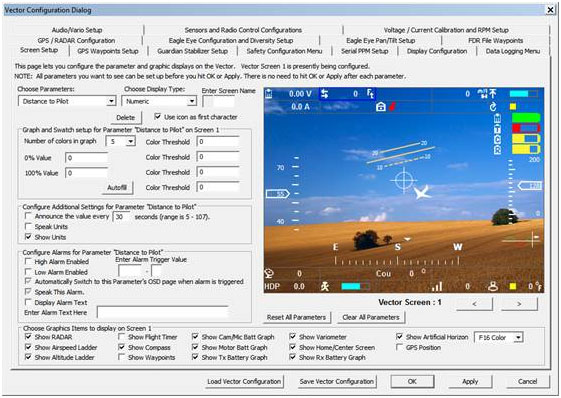The image size is (561, 398).
Task: Open the Choose Display Type dropdown
Action: pos(192,101)
